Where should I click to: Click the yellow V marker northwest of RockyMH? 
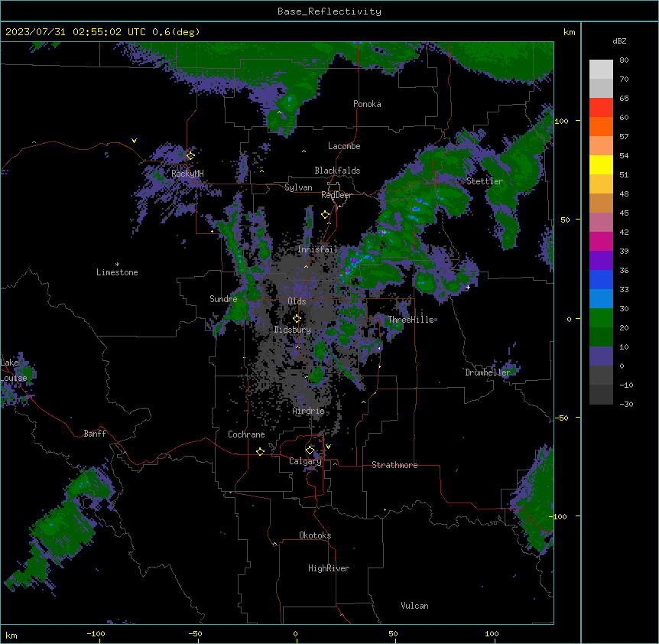134,141
